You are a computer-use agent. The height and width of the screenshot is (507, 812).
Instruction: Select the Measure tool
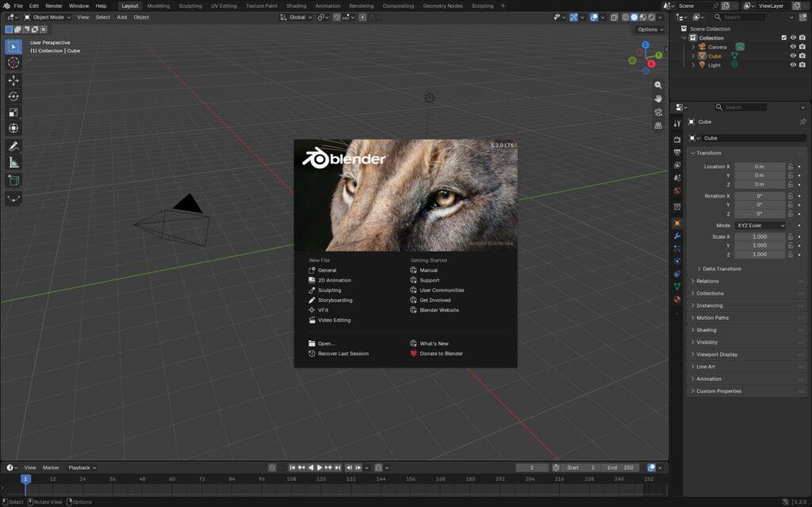(x=13, y=163)
